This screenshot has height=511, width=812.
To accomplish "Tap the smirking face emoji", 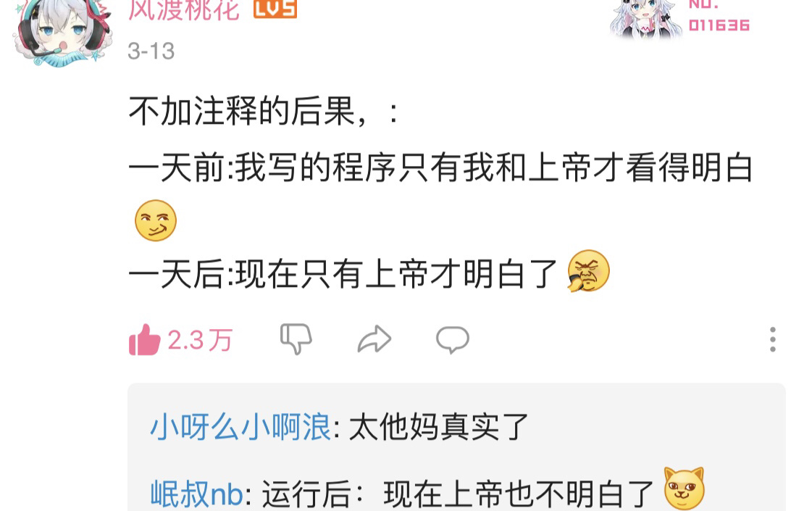I will (x=155, y=220).
